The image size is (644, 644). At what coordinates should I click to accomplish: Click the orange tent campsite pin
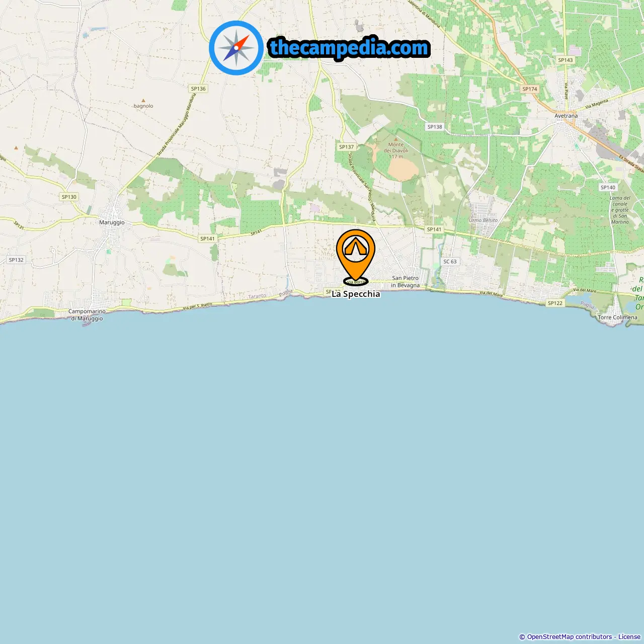[356, 256]
